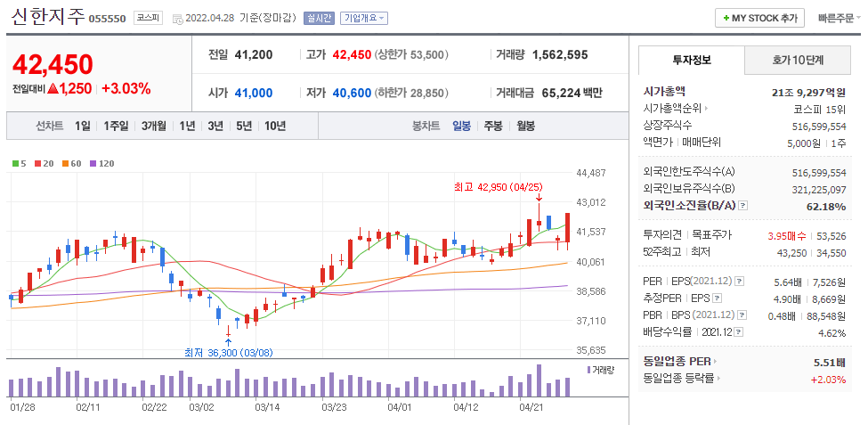Click the +3.03% change rate
This screenshot has height=425, width=868.
pyautogui.click(x=126, y=89)
